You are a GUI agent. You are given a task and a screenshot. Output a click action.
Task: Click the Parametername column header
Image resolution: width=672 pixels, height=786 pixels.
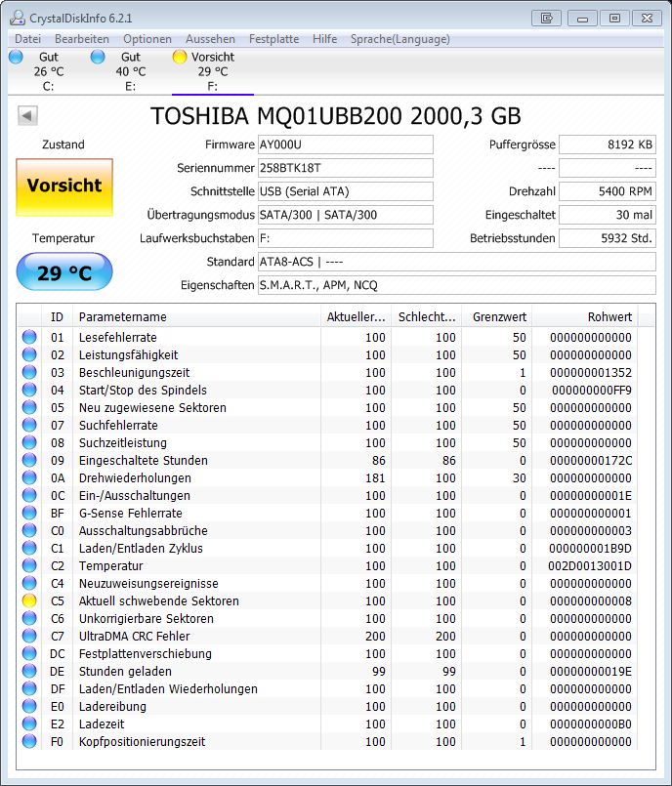tap(196, 316)
